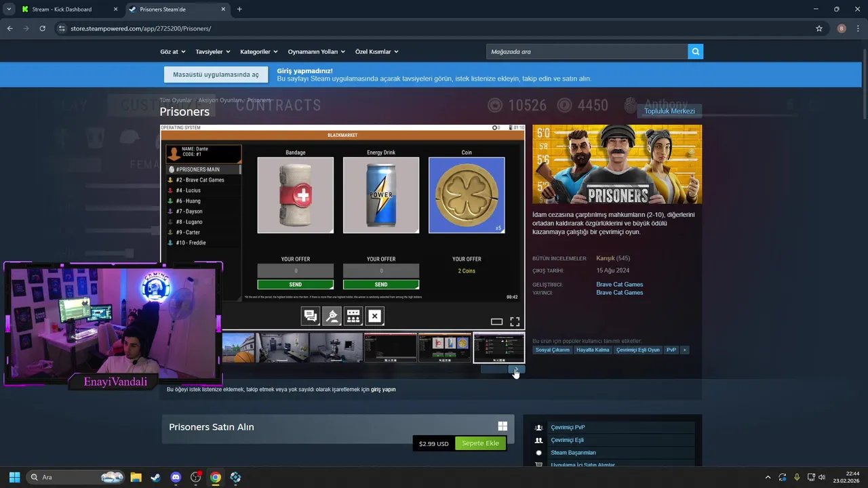Open the Karışık reviews summary
This screenshot has height=488, width=868.
(605, 258)
